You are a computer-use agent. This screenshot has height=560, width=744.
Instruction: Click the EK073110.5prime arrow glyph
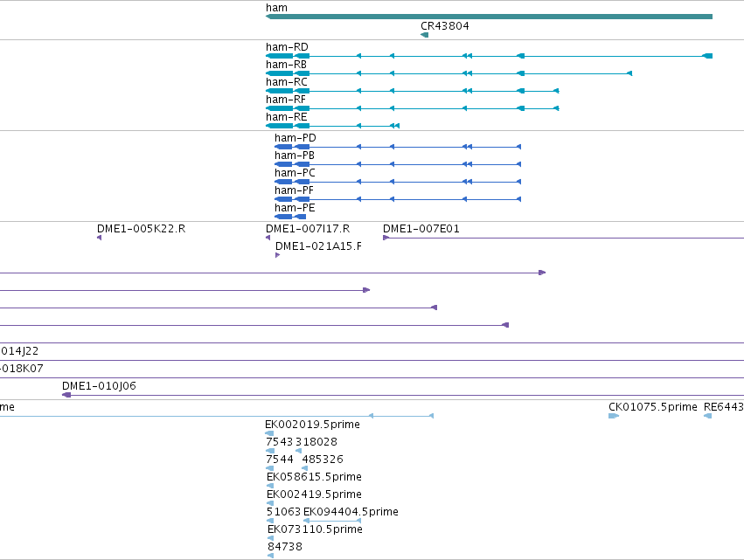(x=270, y=539)
